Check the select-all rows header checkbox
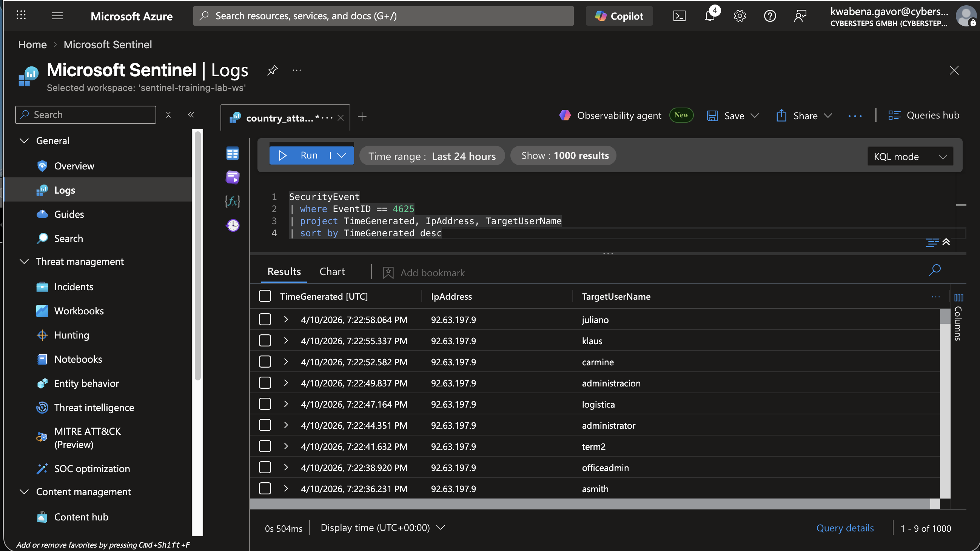980x551 pixels. click(x=265, y=296)
